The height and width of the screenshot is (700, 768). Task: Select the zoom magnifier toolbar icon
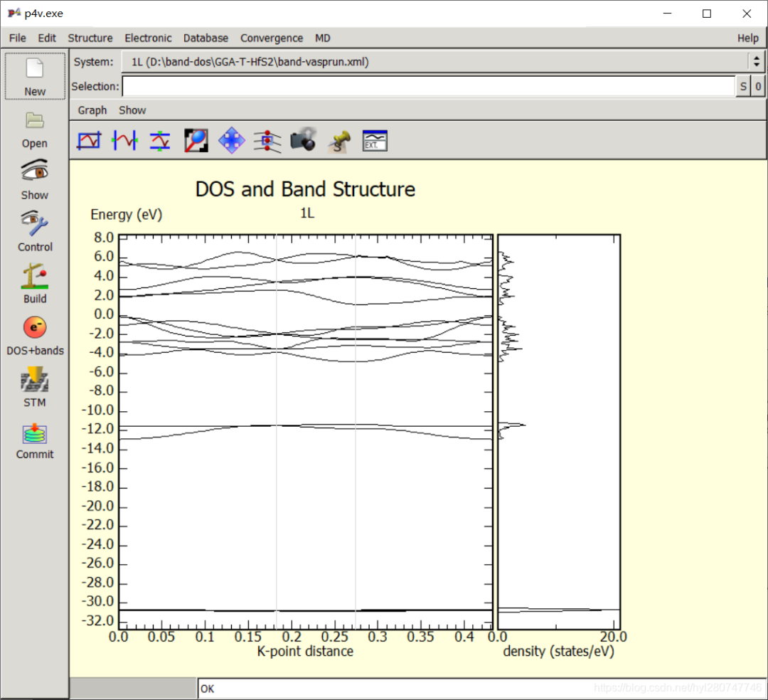click(196, 141)
